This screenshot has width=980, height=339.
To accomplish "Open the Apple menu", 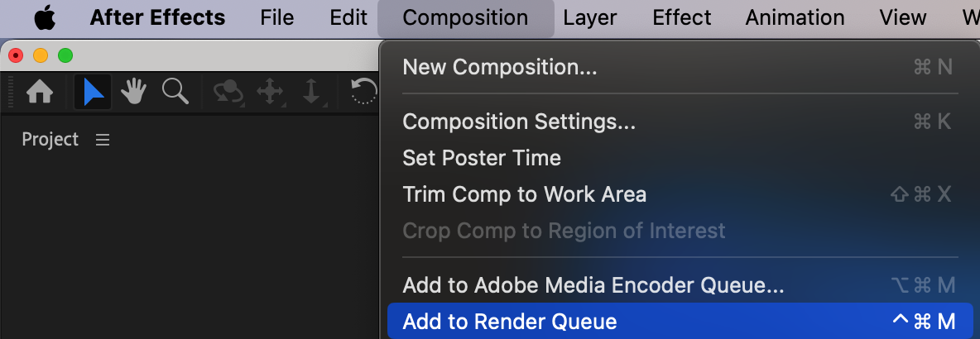I will tap(44, 18).
